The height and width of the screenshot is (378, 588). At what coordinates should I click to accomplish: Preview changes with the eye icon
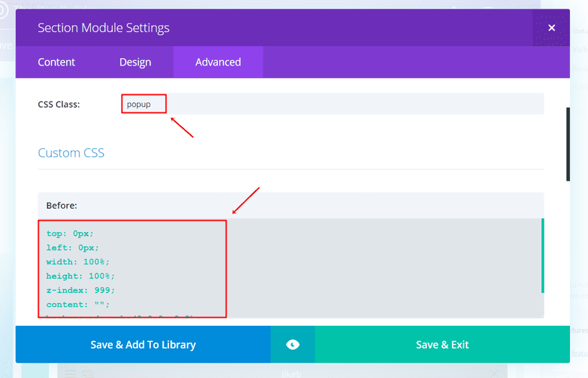[293, 345]
